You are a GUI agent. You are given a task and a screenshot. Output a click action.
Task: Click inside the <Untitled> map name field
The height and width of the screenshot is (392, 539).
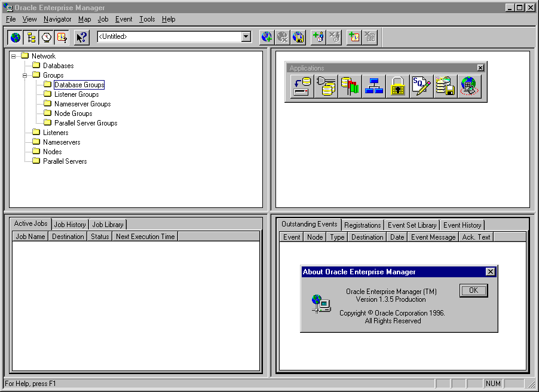tap(170, 36)
